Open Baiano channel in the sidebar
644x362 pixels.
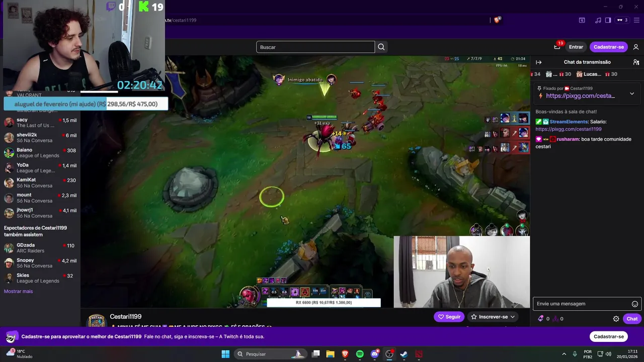[x=40, y=153]
